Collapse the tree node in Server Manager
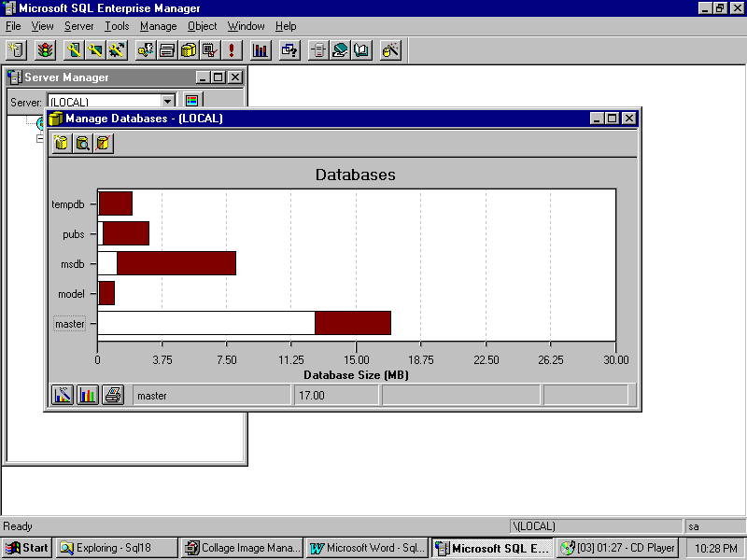The width and height of the screenshot is (747, 560). [39, 138]
